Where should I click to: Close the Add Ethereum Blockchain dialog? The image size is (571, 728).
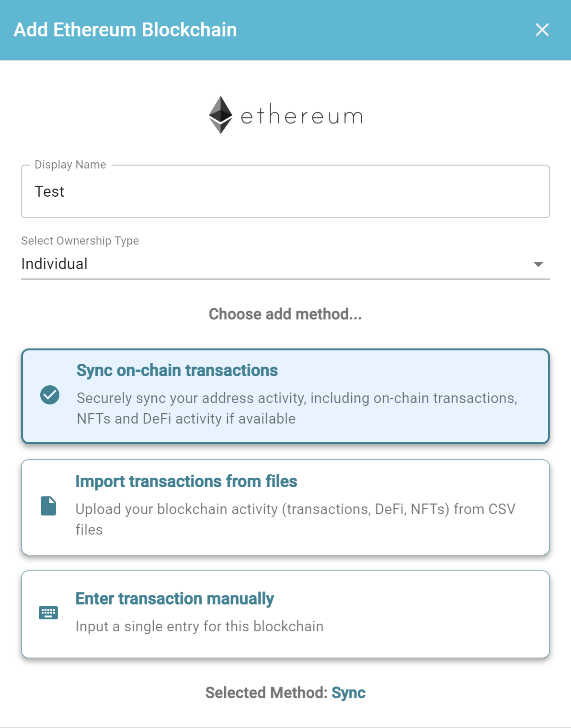[542, 30]
